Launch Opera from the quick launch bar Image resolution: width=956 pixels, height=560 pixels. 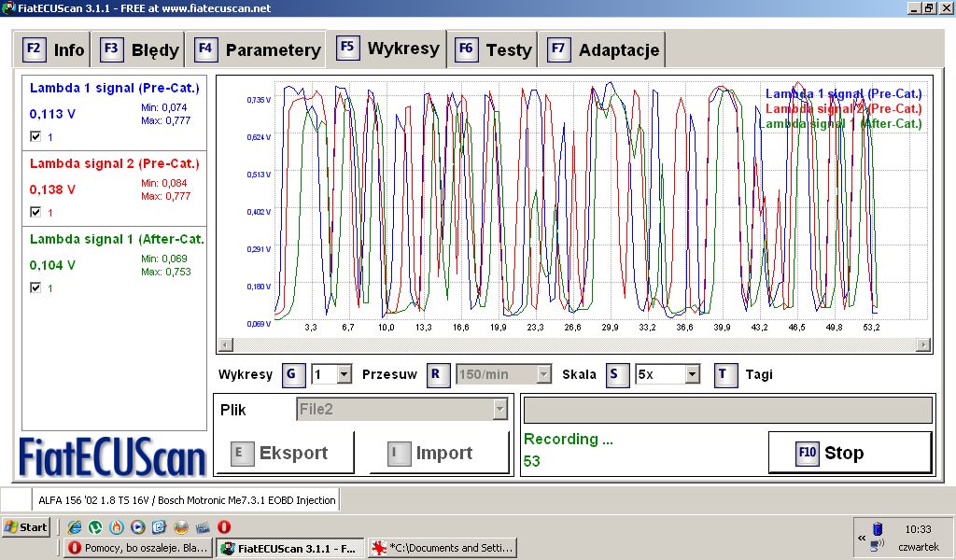click(224, 527)
